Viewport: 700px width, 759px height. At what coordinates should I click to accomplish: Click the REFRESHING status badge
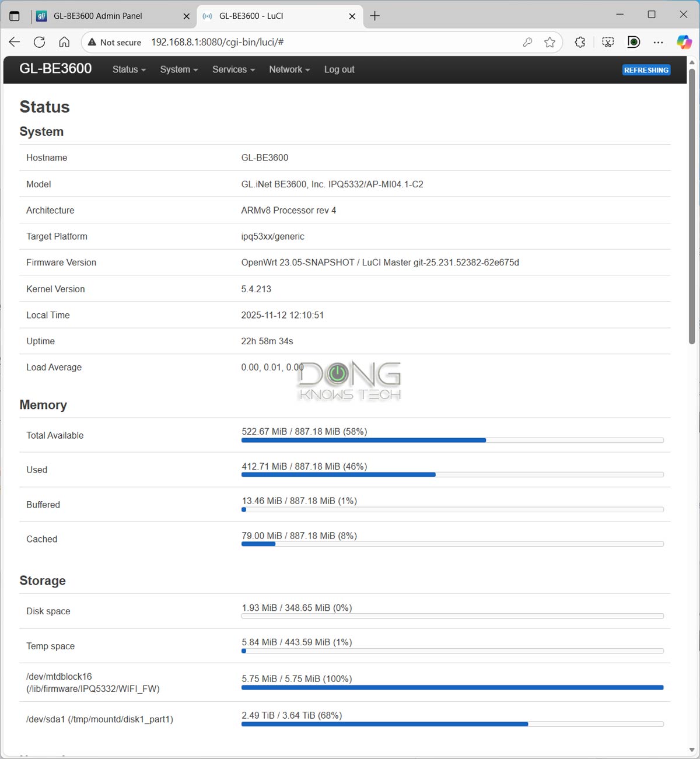coord(646,70)
